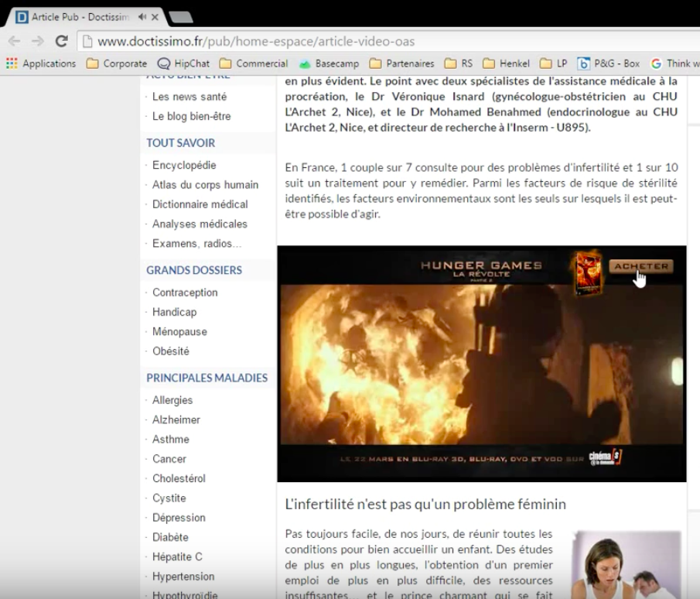Open the Henkel bookmark folder
Screen dimensions: 700x599
coord(507,63)
